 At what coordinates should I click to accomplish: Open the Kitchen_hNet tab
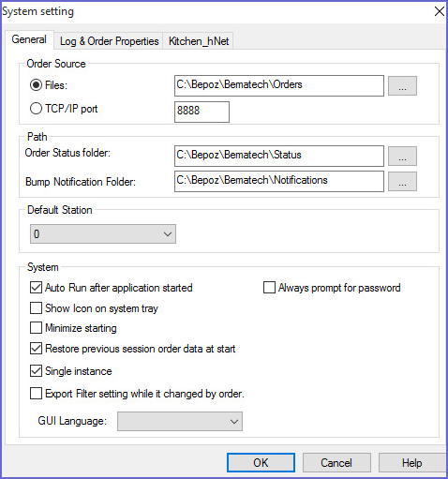[x=199, y=41]
